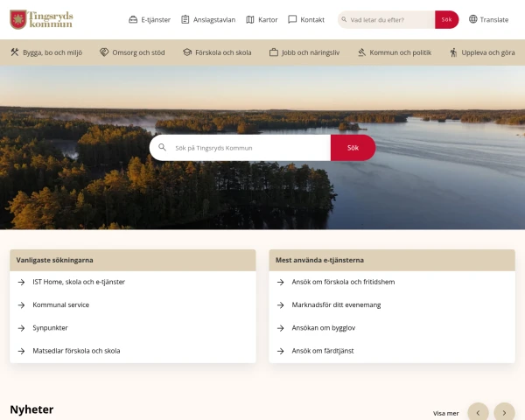Focus the Vad letar du efter field
The image size is (525, 420).
coord(387,20)
